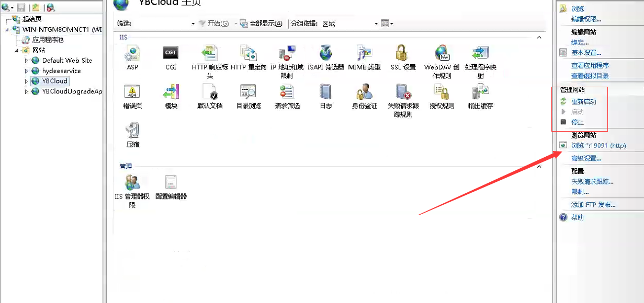Open the 配置编辑器 icon

(x=171, y=183)
